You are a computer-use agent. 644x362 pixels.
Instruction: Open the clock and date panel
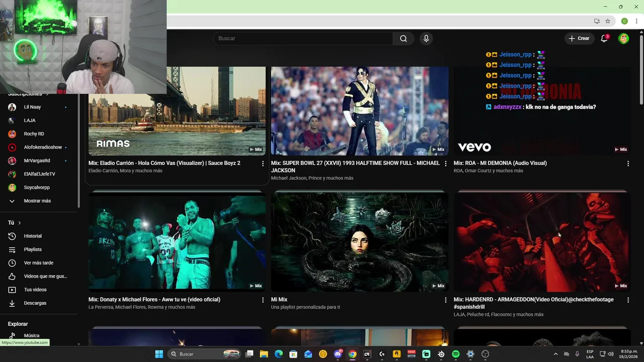point(629,354)
